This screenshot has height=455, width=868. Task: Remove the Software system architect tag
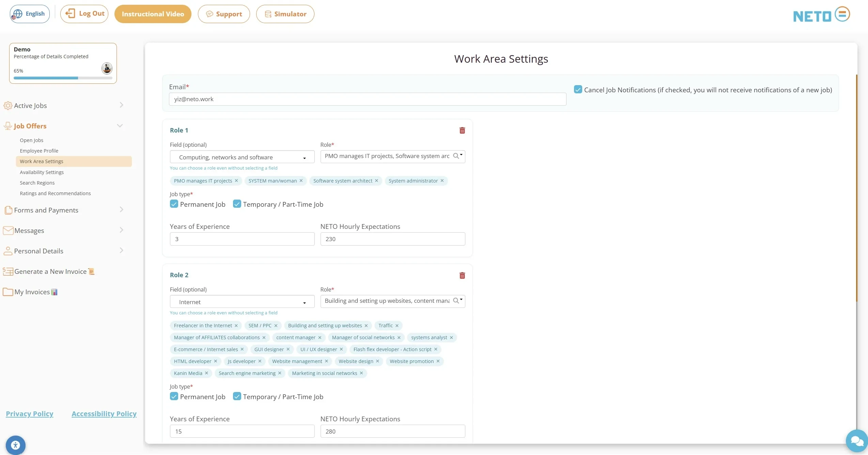pos(376,181)
